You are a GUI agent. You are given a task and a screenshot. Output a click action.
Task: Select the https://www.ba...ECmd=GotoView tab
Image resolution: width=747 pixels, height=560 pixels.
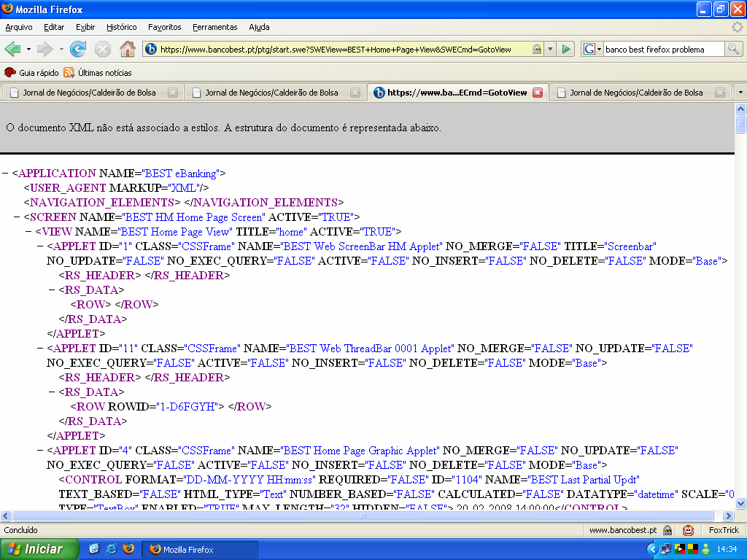(x=457, y=93)
